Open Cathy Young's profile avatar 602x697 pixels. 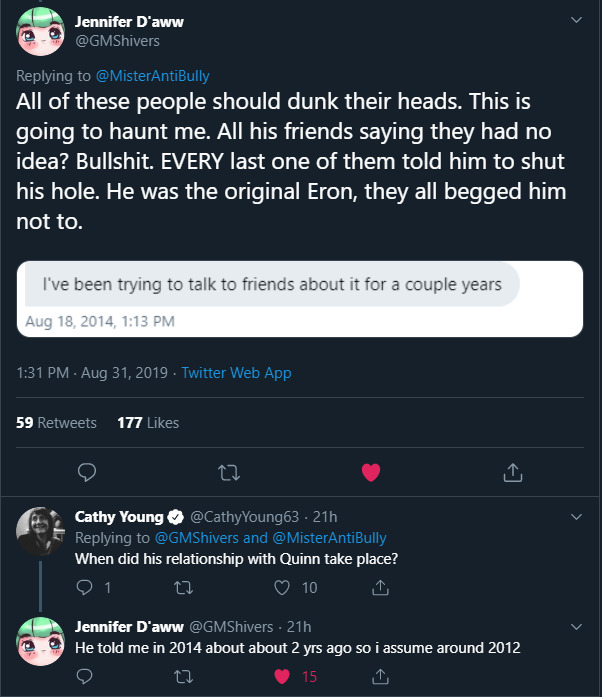pyautogui.click(x=41, y=531)
